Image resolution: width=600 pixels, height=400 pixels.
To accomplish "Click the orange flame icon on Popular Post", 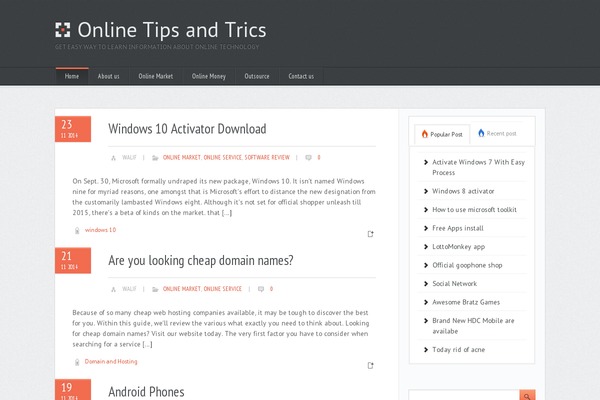I will pyautogui.click(x=425, y=134).
